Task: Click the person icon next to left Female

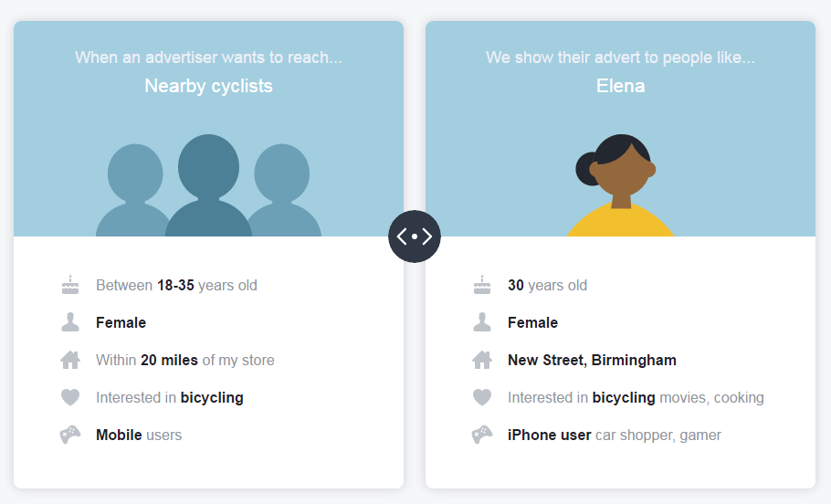Action: pos(70,322)
